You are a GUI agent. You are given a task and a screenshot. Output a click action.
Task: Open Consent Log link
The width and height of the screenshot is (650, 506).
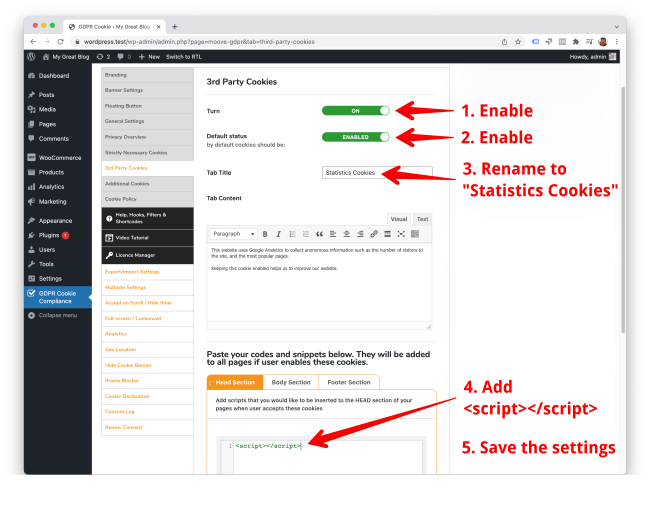pos(120,412)
